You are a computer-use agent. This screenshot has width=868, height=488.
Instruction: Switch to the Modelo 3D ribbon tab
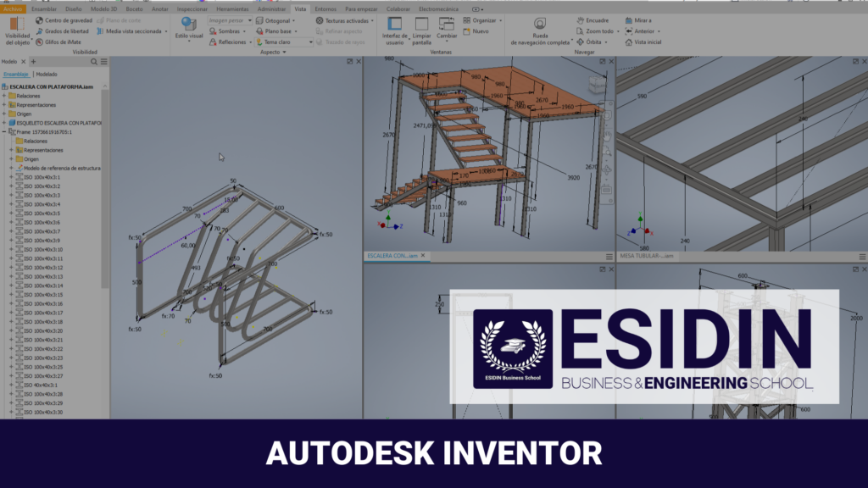pyautogui.click(x=103, y=8)
